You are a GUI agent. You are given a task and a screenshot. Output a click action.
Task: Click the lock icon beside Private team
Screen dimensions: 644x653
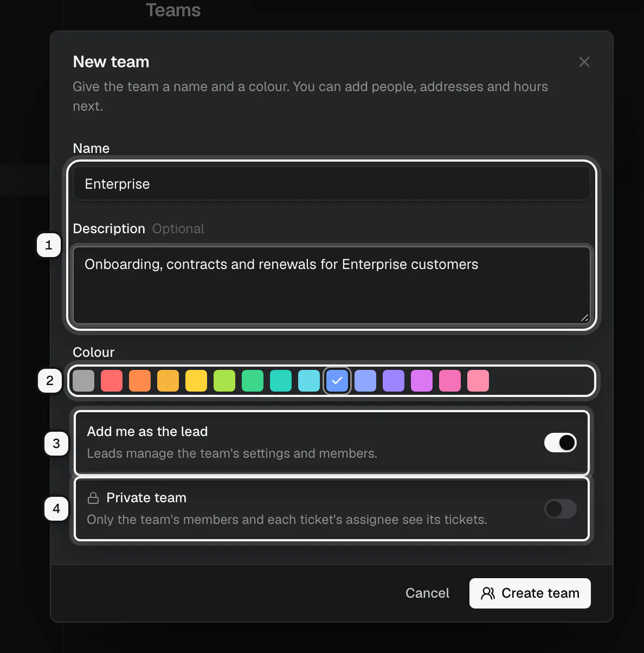pyautogui.click(x=93, y=498)
